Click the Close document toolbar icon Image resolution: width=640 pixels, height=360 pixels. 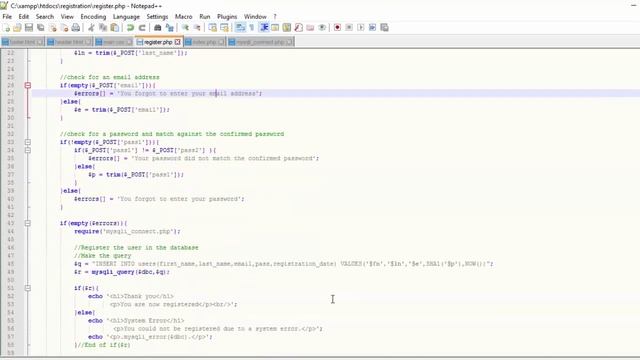[53, 28]
